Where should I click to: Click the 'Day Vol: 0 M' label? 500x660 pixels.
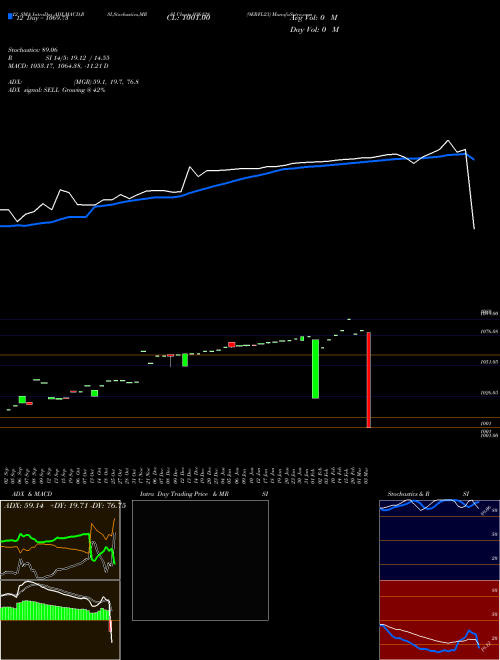[314, 30]
